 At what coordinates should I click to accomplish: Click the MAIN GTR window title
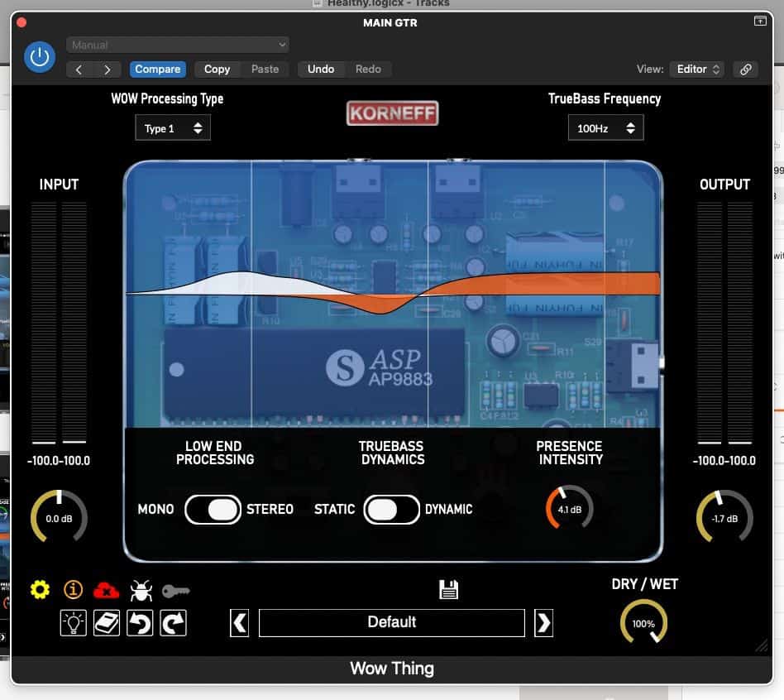click(390, 22)
